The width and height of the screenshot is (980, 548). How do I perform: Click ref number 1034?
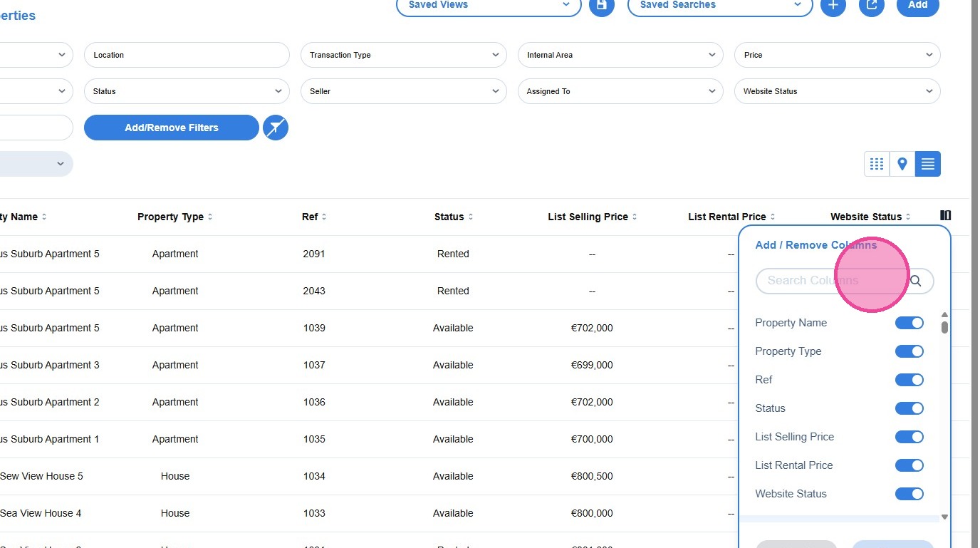pyautogui.click(x=314, y=476)
